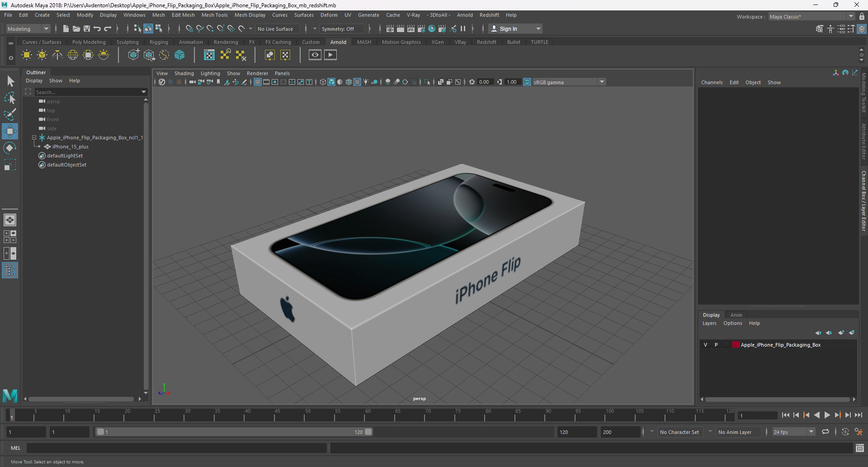Viewport: 868px width, 467px height.
Task: Switch to Poly Modeling shelf tab
Action: coord(89,42)
